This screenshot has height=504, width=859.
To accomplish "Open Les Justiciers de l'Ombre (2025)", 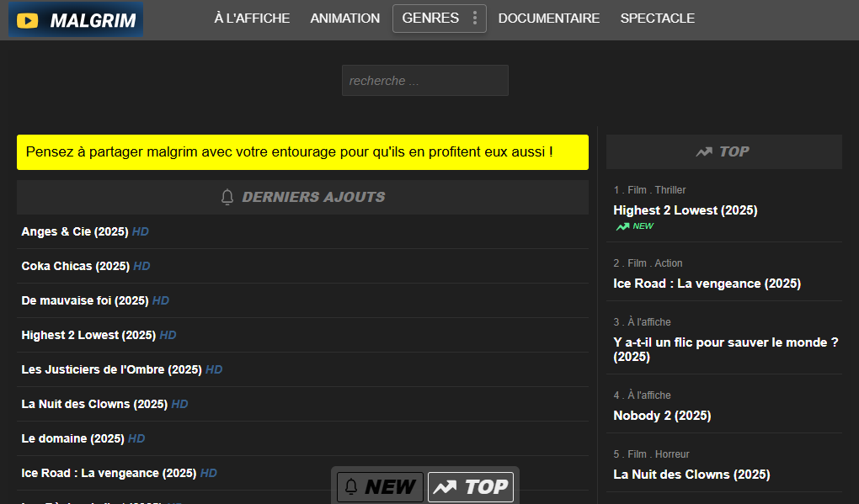I will 111,369.
